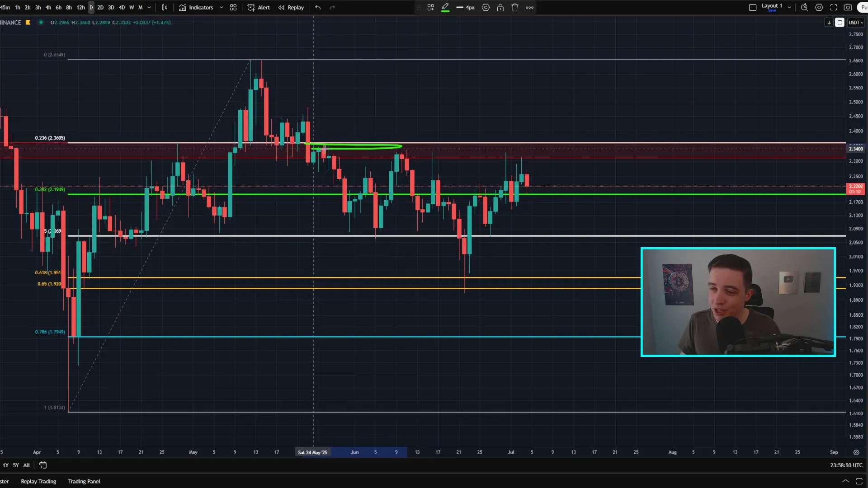The image size is (868, 488).
Task: Expand the timeframe list dropdown arrow
Action: pyautogui.click(x=149, y=7)
